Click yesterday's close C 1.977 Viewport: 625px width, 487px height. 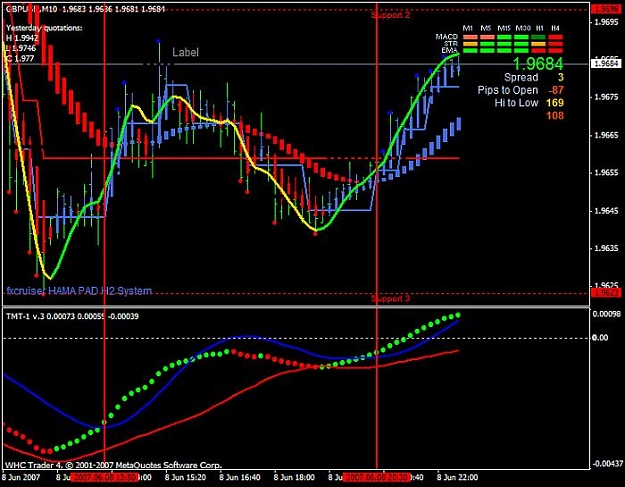coord(20,59)
